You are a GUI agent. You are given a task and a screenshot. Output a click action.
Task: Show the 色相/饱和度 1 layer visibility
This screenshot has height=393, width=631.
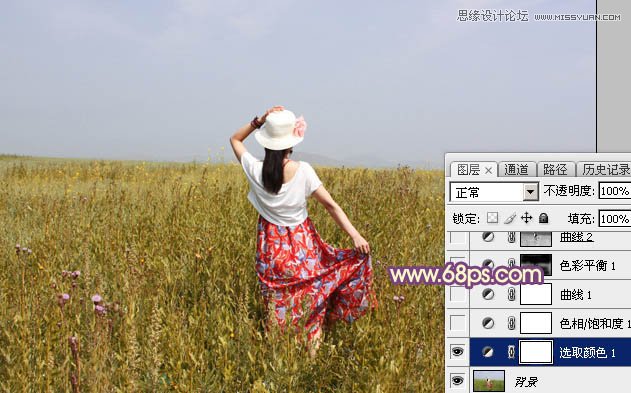[458, 323]
